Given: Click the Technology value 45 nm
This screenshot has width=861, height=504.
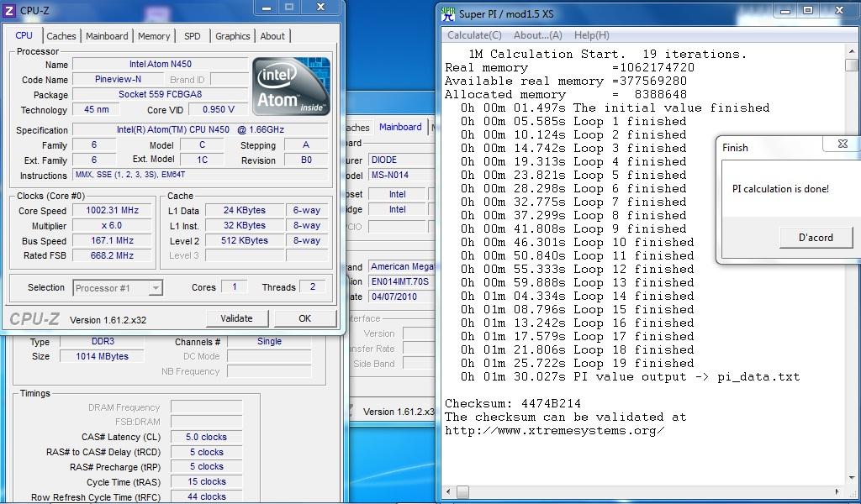Looking at the screenshot, I should [97, 109].
